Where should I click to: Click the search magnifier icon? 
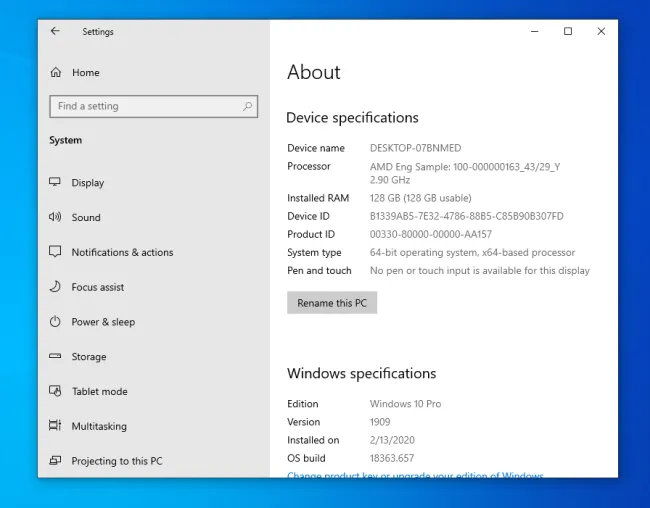tap(247, 106)
